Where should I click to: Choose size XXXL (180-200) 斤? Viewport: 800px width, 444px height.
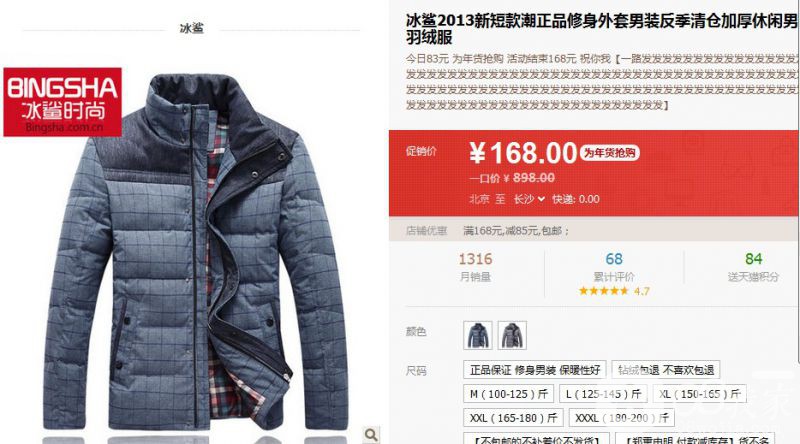(x=621, y=418)
